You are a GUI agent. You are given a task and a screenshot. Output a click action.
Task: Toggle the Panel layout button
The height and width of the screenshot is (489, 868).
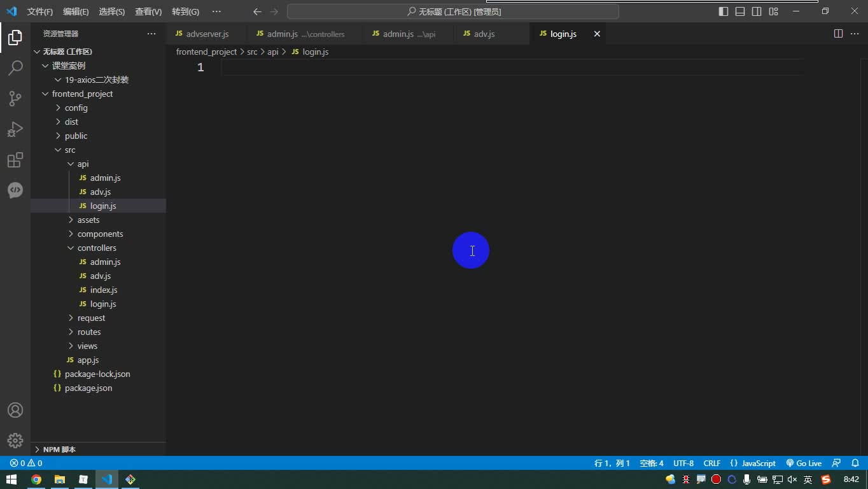point(740,11)
